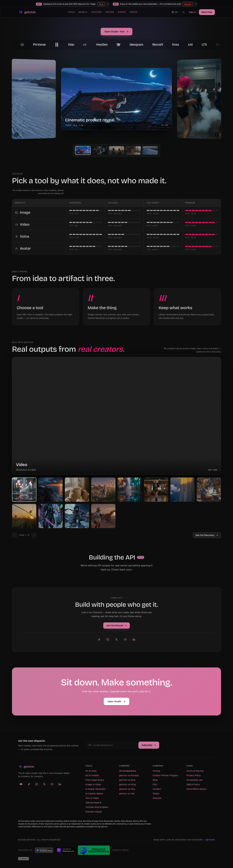
Task: Open community section LinkedIn icon
Action: [x=134, y=639]
